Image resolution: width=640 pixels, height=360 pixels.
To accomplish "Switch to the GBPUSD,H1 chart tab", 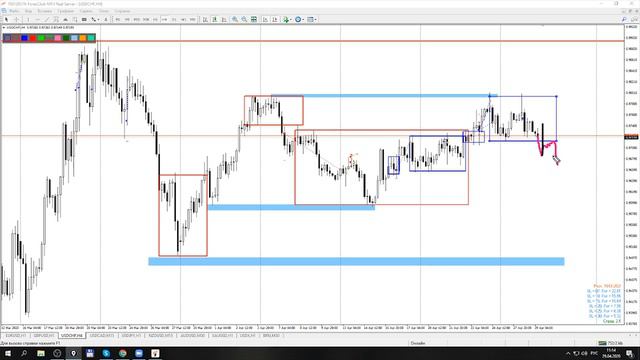I will [44, 336].
